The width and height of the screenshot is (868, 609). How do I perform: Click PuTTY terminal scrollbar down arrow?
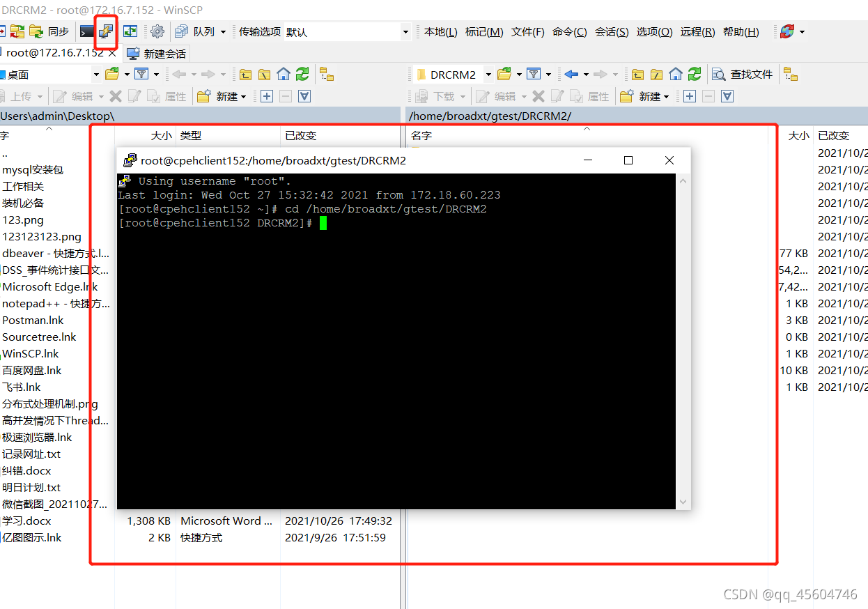(683, 502)
